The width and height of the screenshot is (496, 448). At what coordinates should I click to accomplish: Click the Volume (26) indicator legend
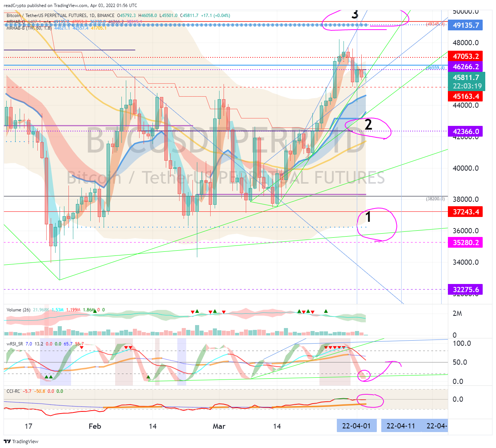coord(19,310)
